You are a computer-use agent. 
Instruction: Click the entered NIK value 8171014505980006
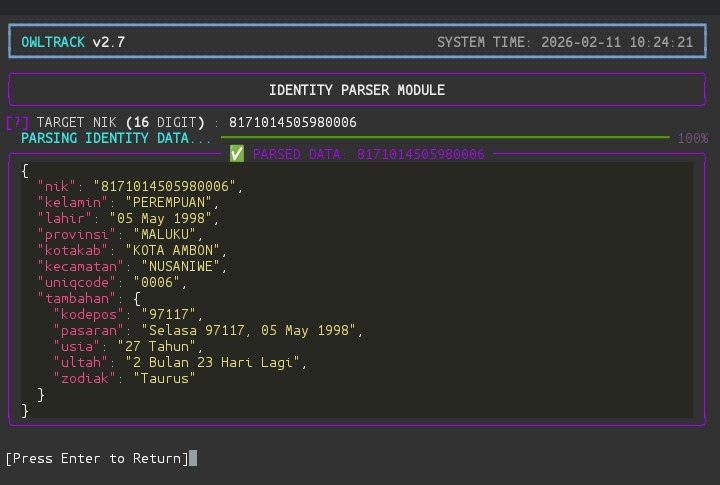tap(292, 123)
